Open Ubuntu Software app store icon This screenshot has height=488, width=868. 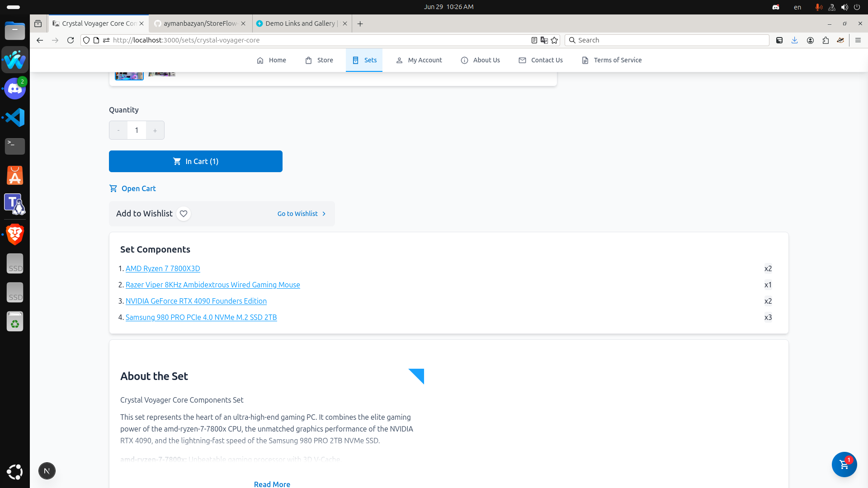(x=15, y=175)
